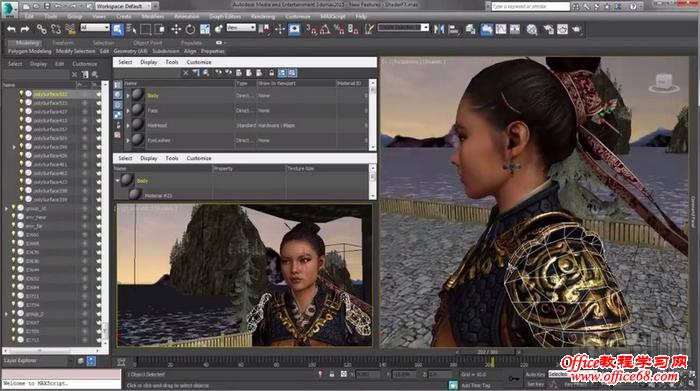The height and width of the screenshot is (391, 700).
Task: Click the Save File icon in quick access bar
Action: 47,6
